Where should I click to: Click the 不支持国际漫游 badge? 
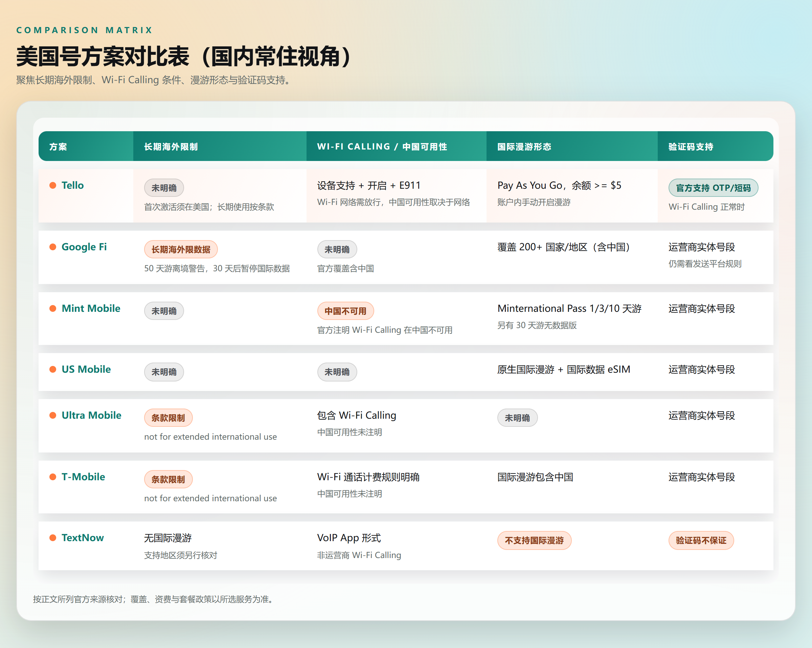click(534, 540)
